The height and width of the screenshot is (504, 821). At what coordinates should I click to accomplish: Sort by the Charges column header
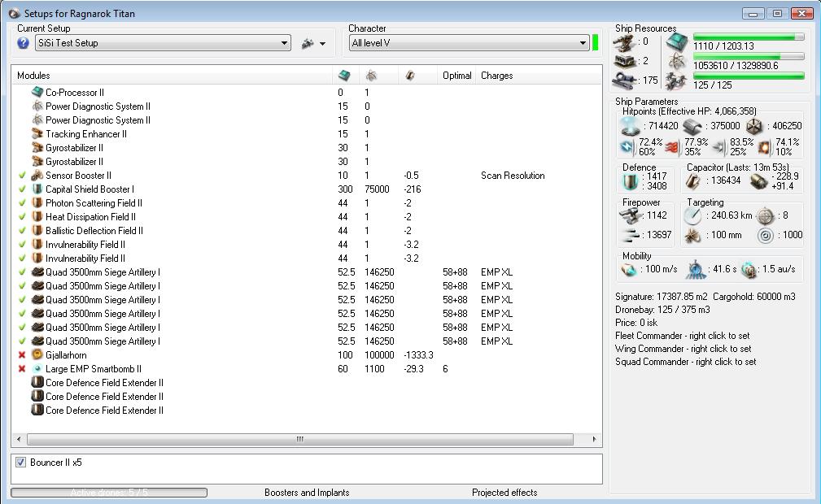pyautogui.click(x=539, y=76)
